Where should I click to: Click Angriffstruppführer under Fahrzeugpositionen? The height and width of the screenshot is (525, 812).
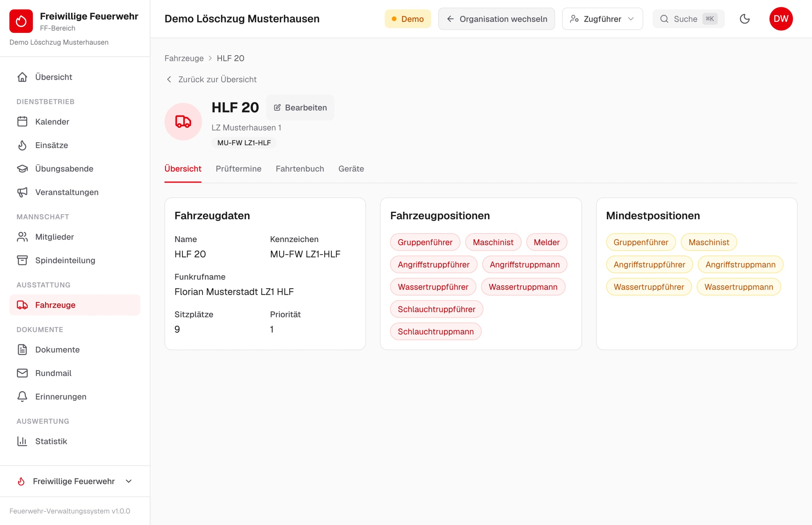click(434, 265)
